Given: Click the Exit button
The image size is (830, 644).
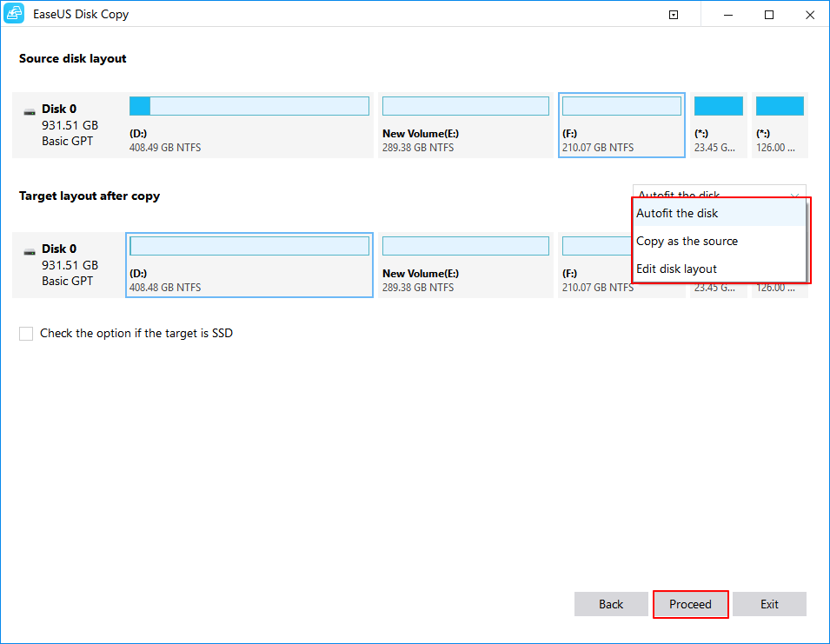Looking at the screenshot, I should pos(769,603).
